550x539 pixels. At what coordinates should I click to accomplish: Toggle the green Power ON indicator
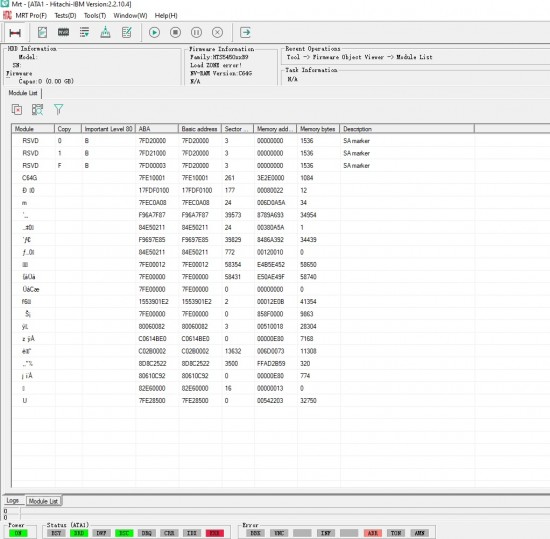(x=18, y=533)
